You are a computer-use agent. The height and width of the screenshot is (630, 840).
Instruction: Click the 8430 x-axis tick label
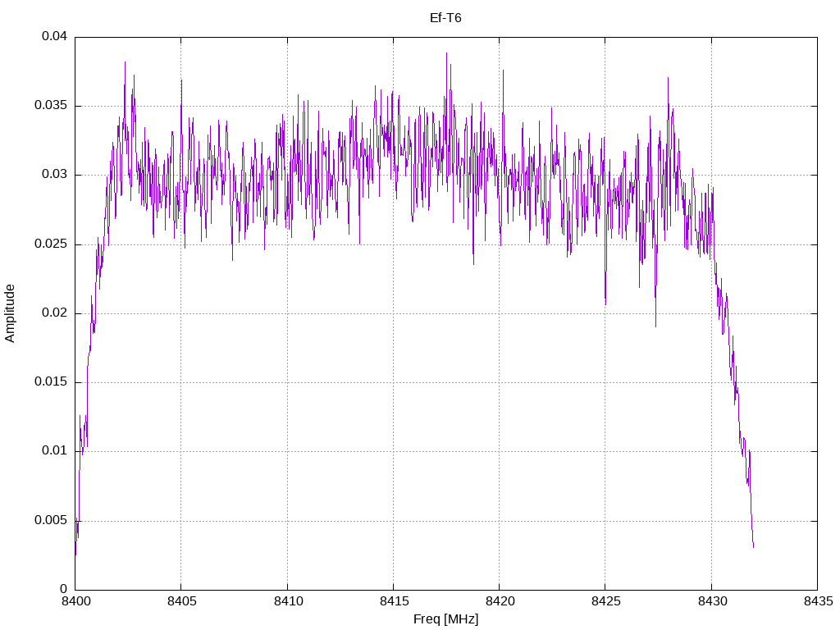click(x=712, y=601)
